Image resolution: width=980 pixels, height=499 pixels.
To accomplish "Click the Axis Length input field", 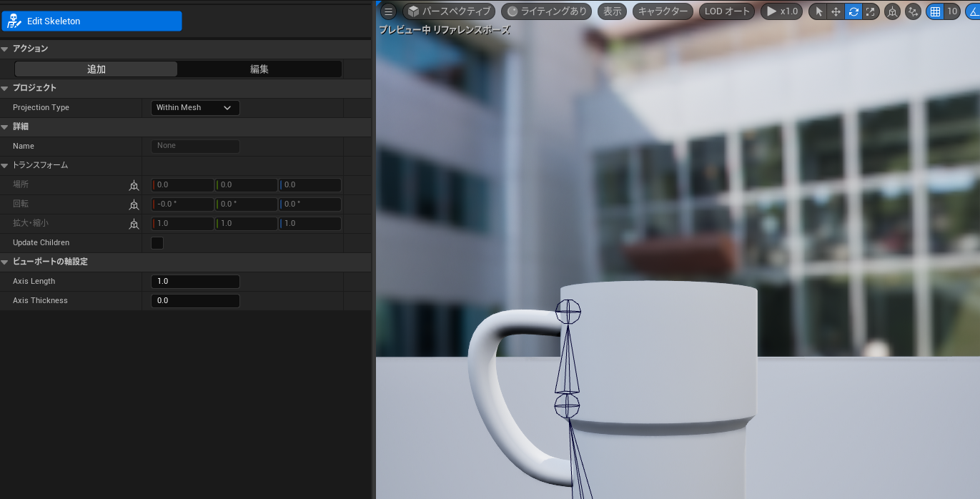I will click(195, 281).
